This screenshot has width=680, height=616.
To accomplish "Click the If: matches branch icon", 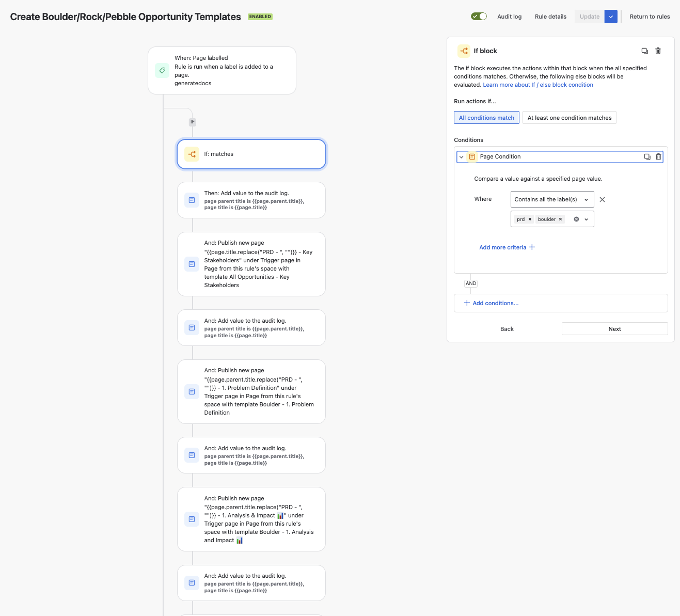I will coord(192,154).
